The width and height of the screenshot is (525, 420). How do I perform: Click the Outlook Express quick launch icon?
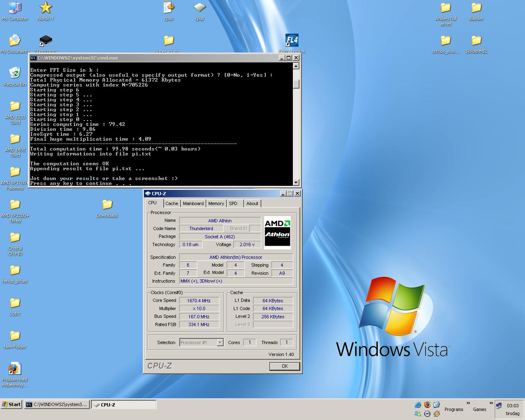tap(436, 405)
